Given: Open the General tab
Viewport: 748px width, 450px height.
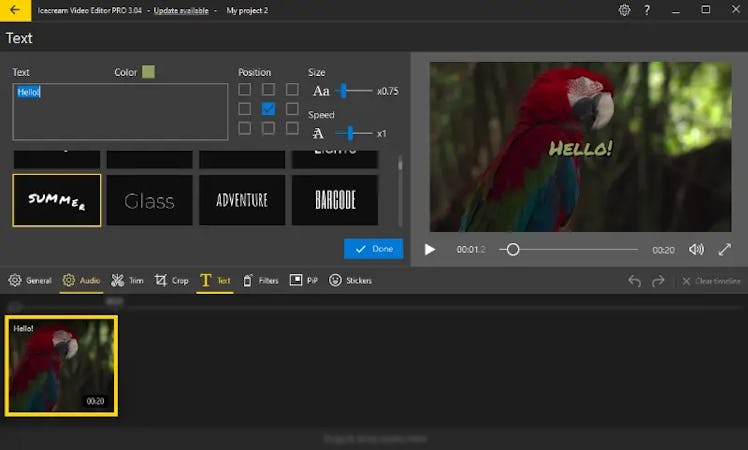Looking at the screenshot, I should 30,281.
